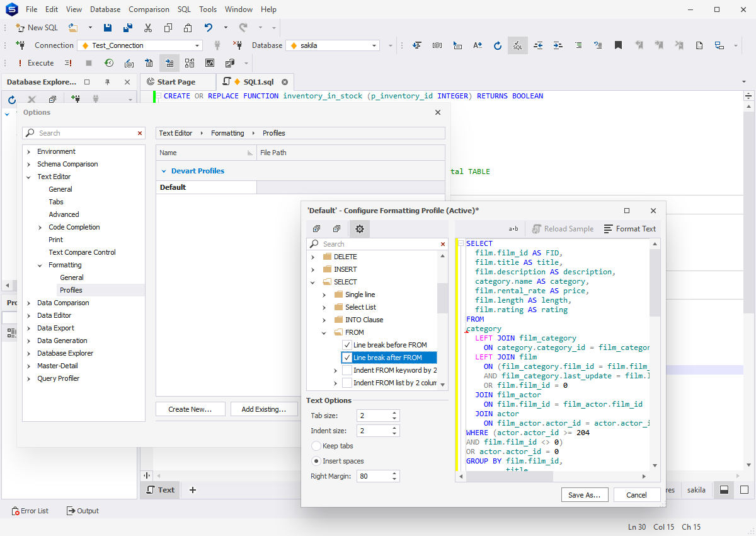The image size is (756, 536).
Task: Click the Bookmark flag icon
Action: point(618,45)
